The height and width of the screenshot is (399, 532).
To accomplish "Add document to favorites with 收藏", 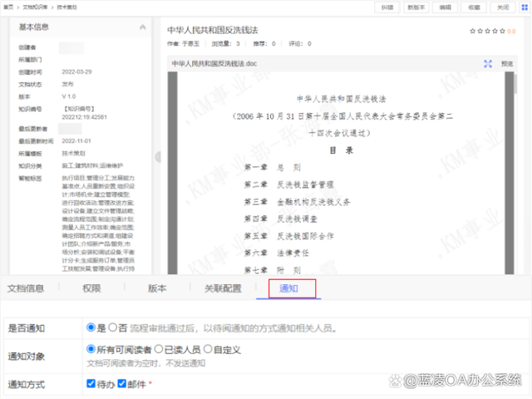I will click(474, 7).
